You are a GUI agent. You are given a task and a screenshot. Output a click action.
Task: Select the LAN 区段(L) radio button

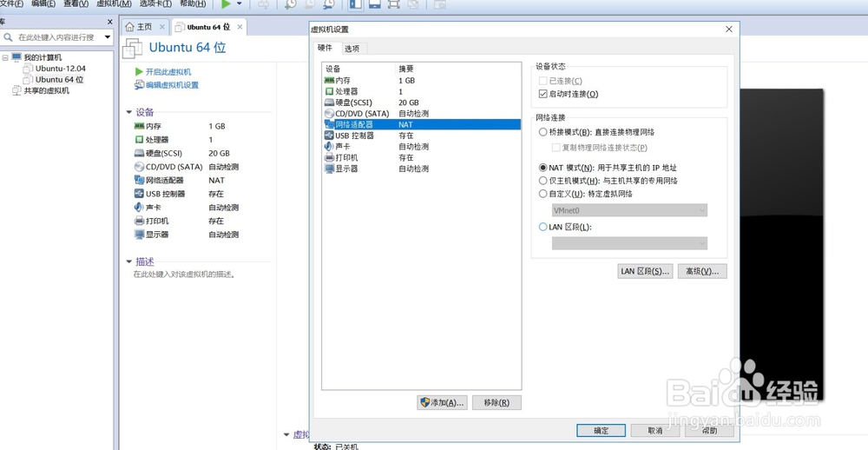coord(543,228)
